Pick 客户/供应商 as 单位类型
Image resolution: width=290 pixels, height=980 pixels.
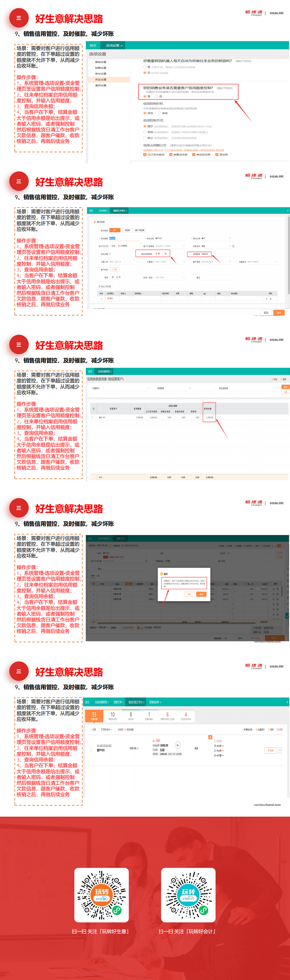[x=140, y=230]
